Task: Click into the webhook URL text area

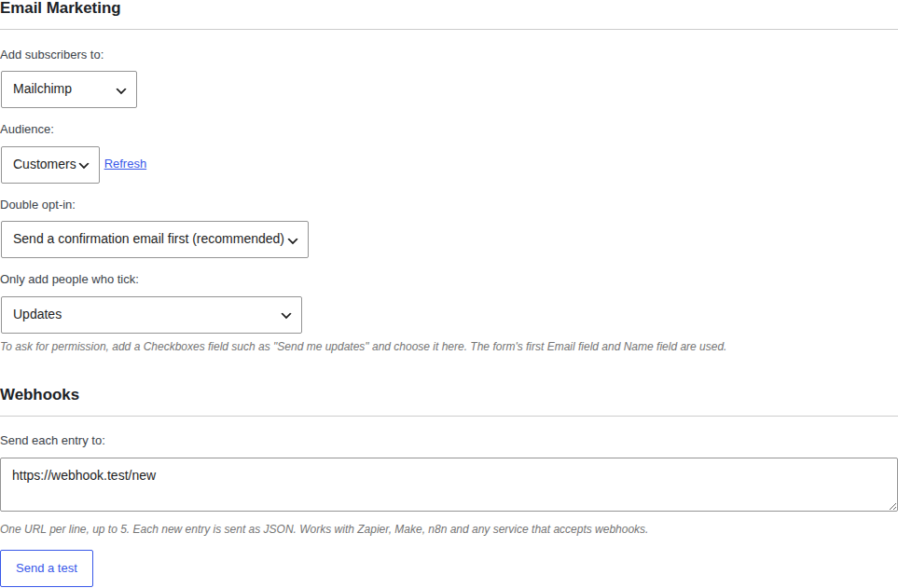Action: (449, 485)
